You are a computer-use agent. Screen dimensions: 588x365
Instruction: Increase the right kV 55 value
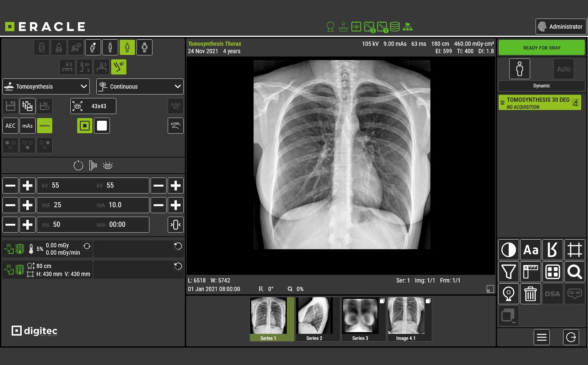coord(176,185)
